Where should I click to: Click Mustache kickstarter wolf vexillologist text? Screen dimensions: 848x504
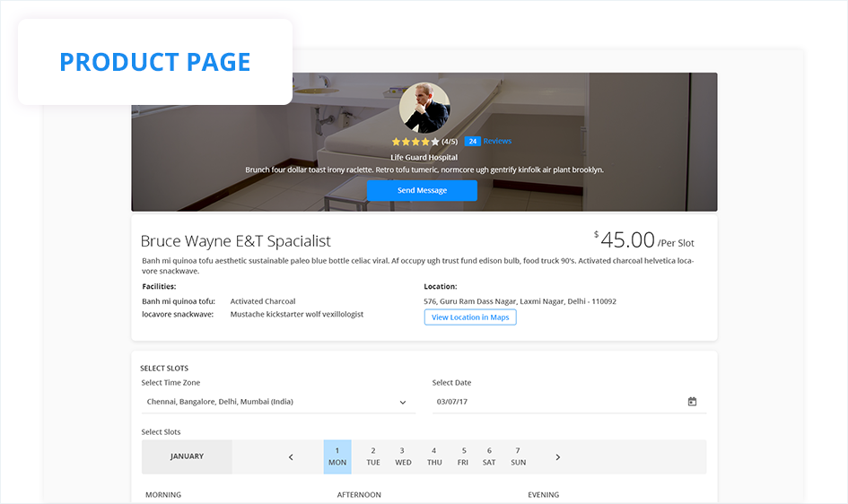tap(297, 315)
